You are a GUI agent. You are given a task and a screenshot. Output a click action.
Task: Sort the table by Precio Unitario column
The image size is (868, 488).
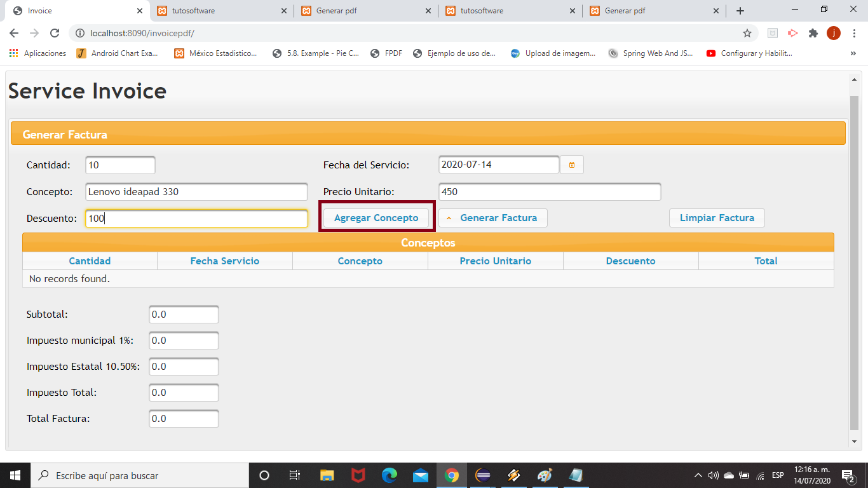pos(495,261)
